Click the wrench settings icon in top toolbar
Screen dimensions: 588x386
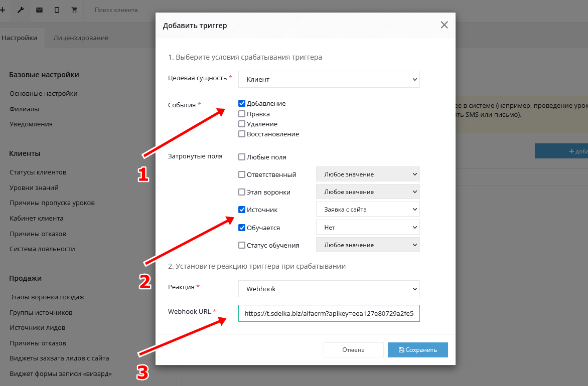click(21, 10)
